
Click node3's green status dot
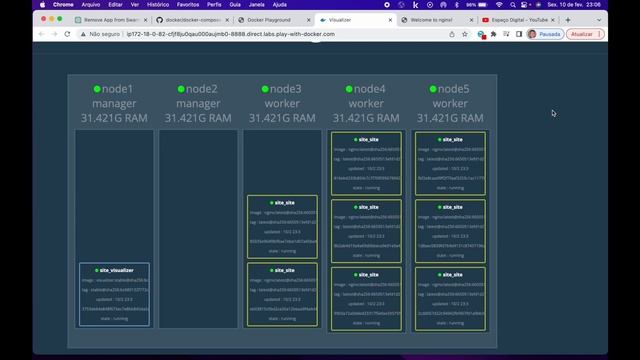pos(265,89)
